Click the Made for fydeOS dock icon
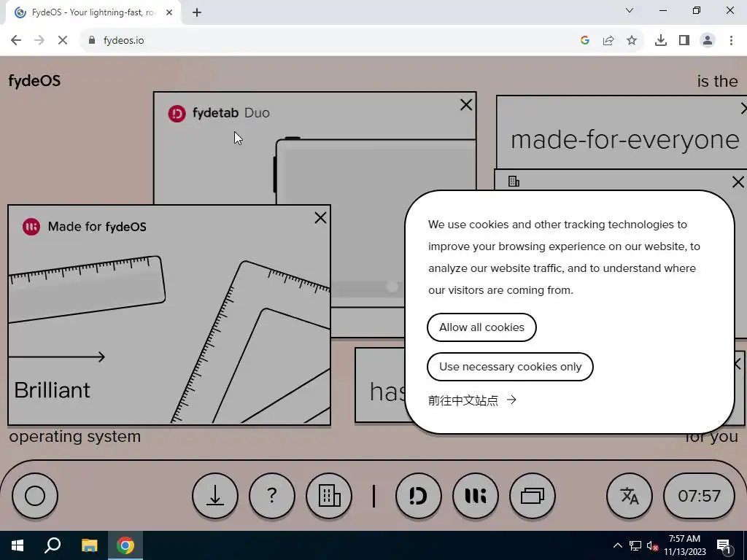Image resolution: width=747 pixels, height=560 pixels. [476, 496]
